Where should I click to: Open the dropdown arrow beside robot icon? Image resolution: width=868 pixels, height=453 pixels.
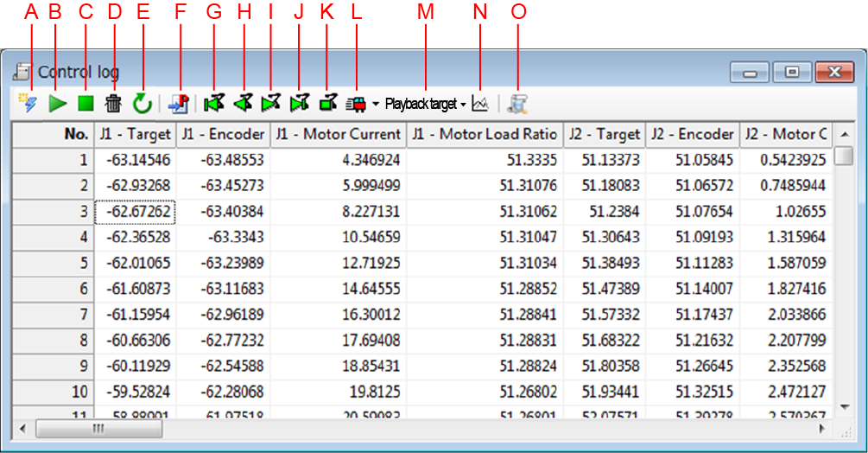[x=376, y=105]
